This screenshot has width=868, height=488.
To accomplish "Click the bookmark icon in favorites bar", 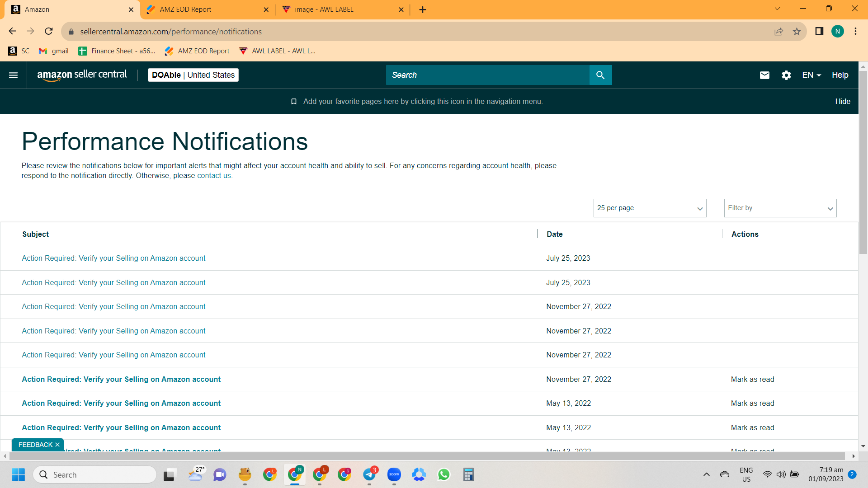I will click(x=294, y=102).
